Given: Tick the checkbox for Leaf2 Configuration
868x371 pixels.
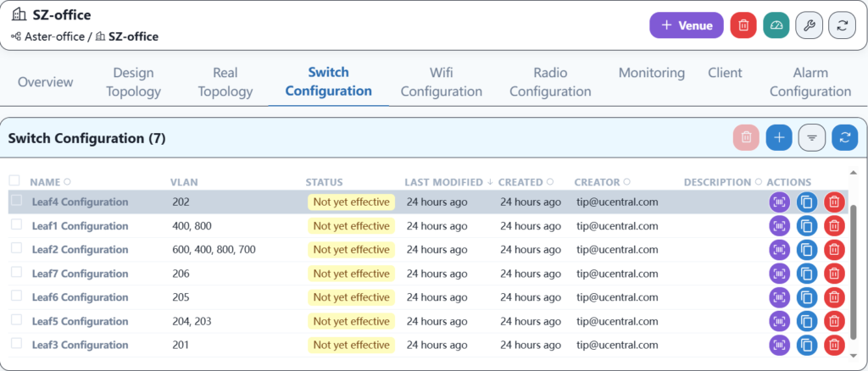Looking at the screenshot, I should point(16,249).
